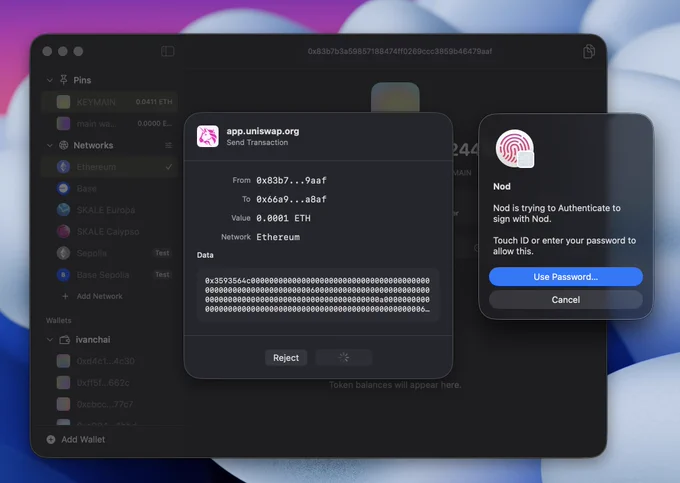Image resolution: width=680 pixels, height=483 pixels.
Task: Click the Value 0.0001 ETH
Action: pos(283,218)
